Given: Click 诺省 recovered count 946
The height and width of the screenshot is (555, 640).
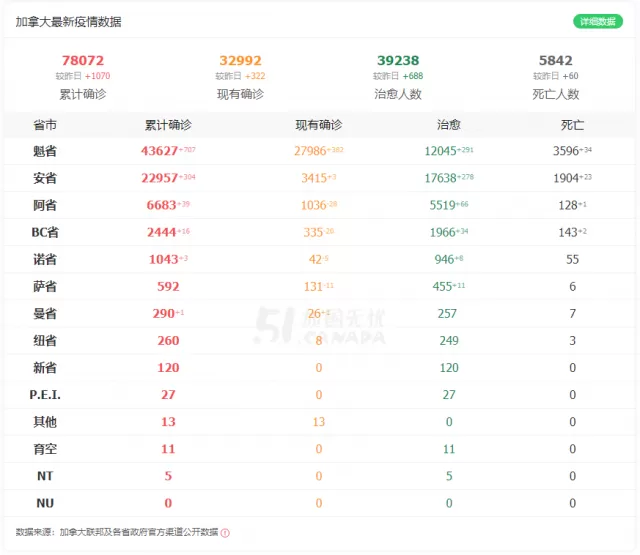Looking at the screenshot, I should pos(444,259).
